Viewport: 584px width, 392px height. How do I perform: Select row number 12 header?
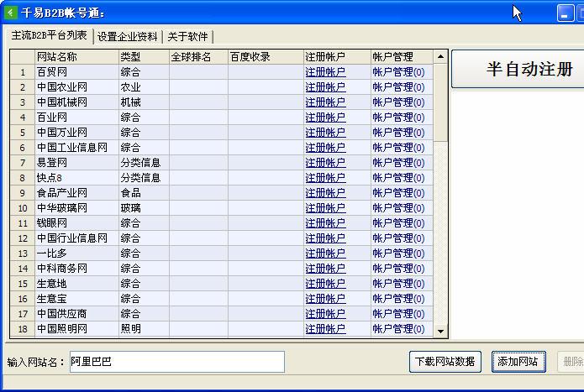point(23,238)
